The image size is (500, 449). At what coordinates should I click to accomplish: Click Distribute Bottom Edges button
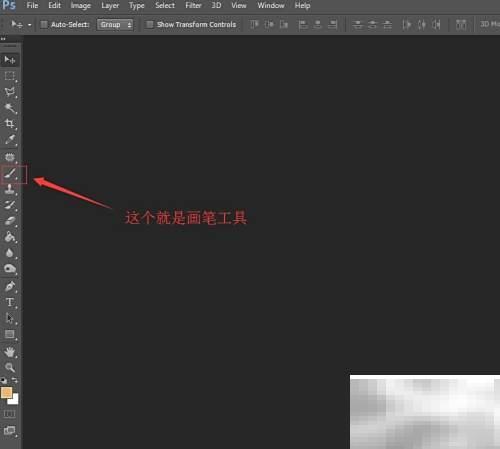click(x=387, y=24)
